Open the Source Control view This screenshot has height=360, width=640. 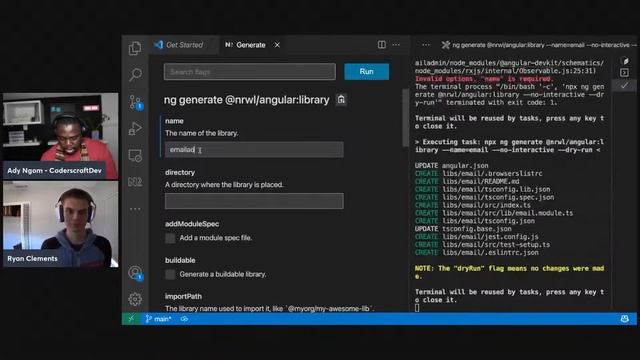click(x=136, y=102)
